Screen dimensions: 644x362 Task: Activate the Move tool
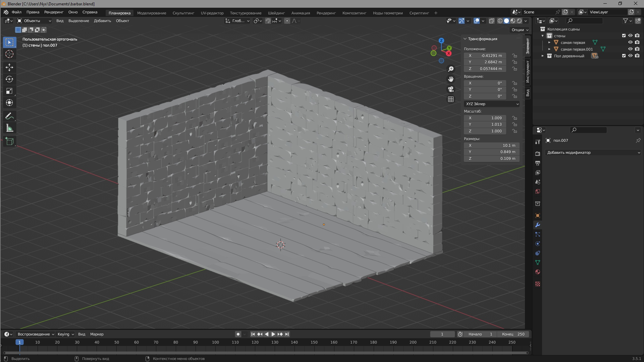pyautogui.click(x=9, y=67)
